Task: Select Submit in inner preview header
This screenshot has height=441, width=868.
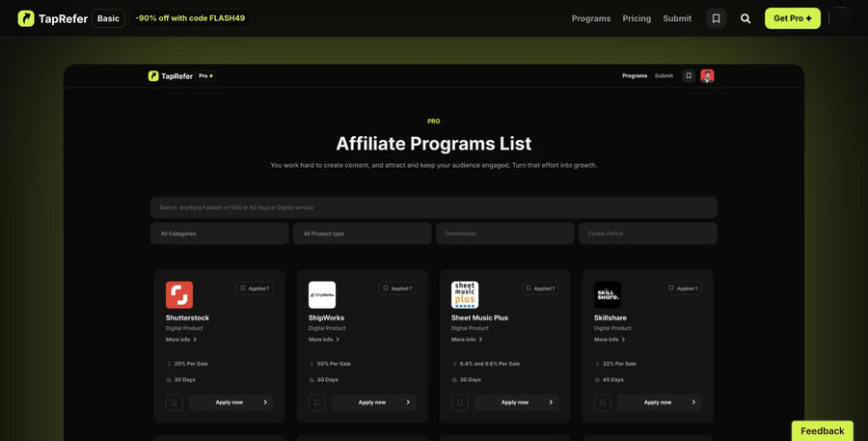Action: point(664,76)
